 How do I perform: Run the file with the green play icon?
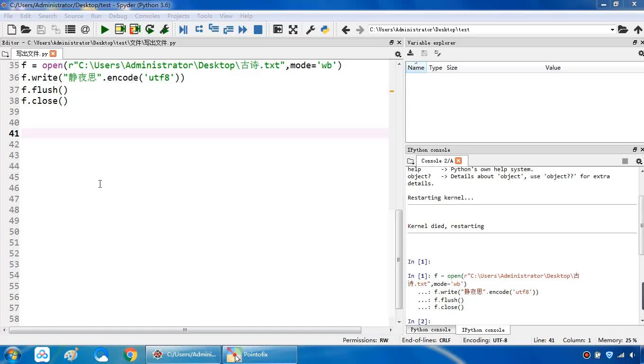[x=105, y=29]
